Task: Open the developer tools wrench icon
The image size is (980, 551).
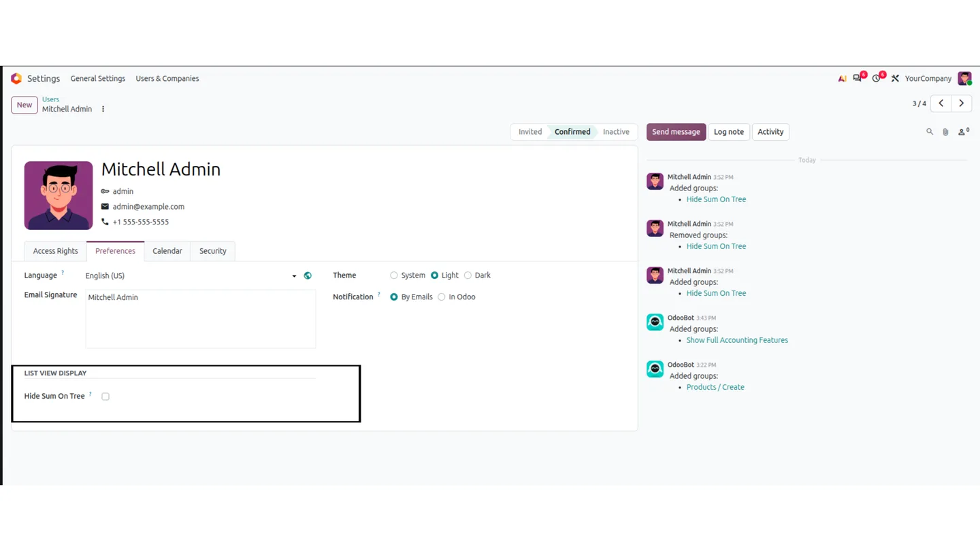Action: click(x=895, y=79)
